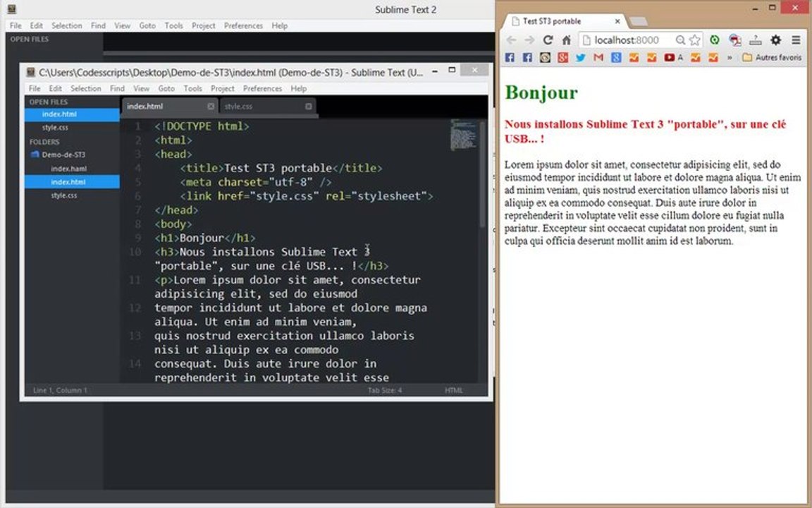This screenshot has width=812, height=508.
Task: Click the keyboard shortcut extension icon
Action: tap(755, 40)
